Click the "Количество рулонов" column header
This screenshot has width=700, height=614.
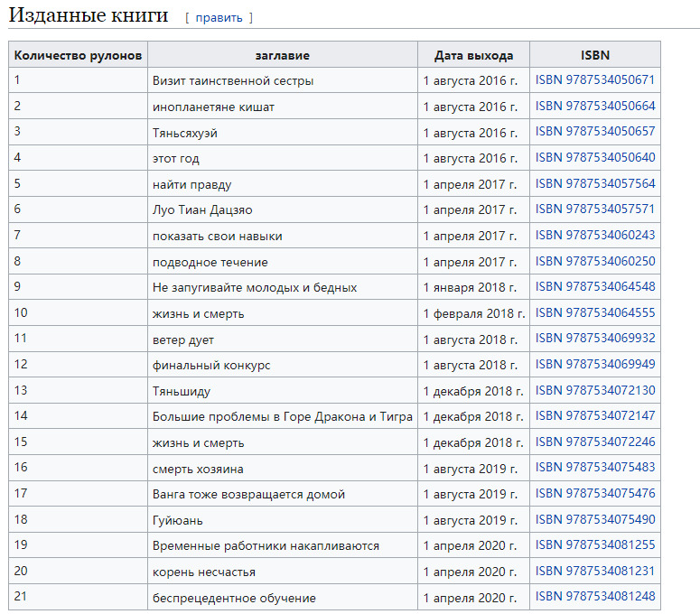[x=79, y=55]
